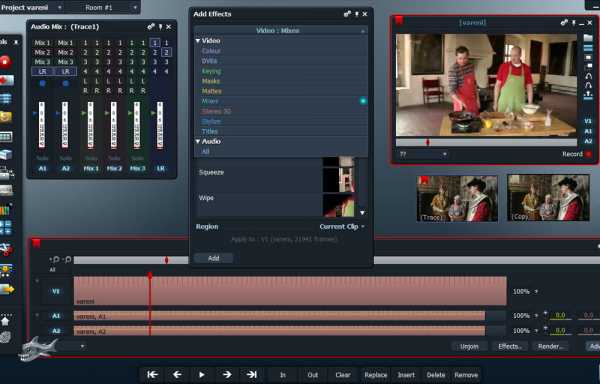Toggle A1 track button in viewer
Image resolution: width=600 pixels, height=384 pixels.
pyautogui.click(x=588, y=131)
